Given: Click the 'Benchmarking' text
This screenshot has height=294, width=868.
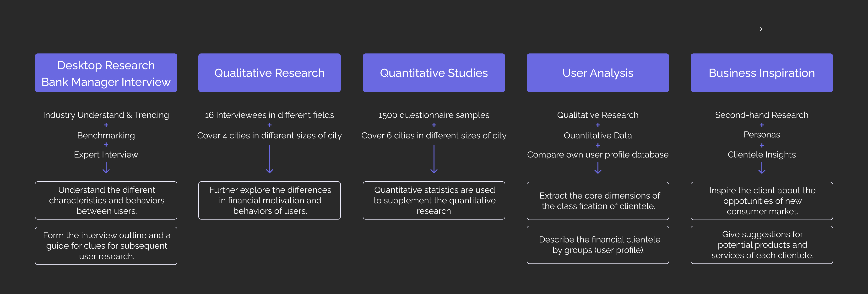Looking at the screenshot, I should (106, 136).
